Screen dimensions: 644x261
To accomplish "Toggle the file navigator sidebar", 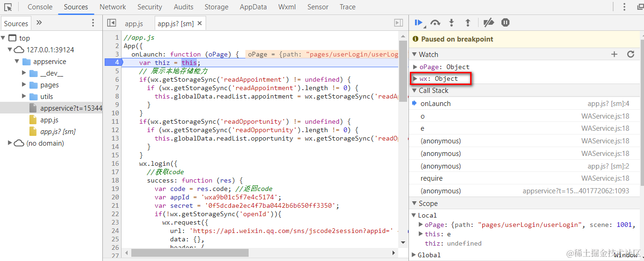I will point(111,23).
